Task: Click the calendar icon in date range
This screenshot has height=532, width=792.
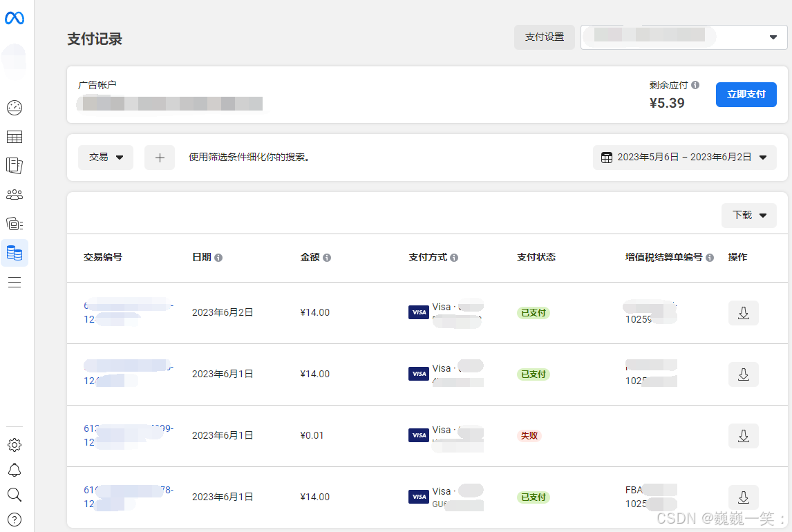Action: (x=607, y=158)
